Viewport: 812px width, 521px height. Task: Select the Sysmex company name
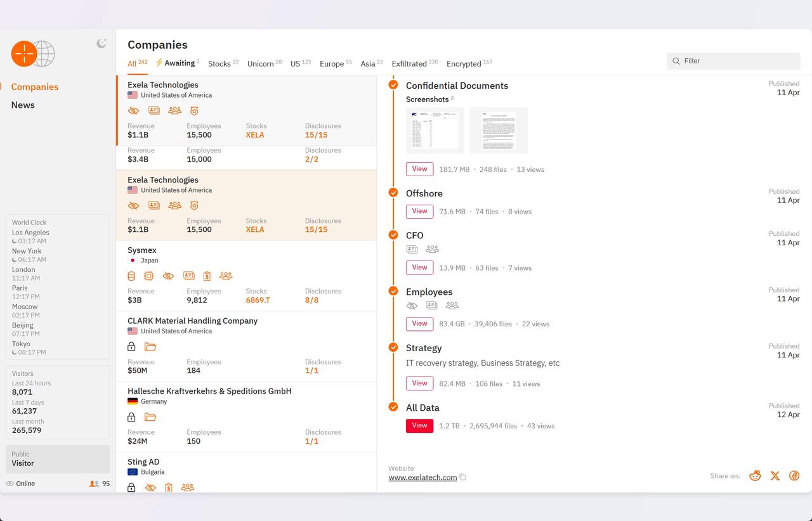142,250
